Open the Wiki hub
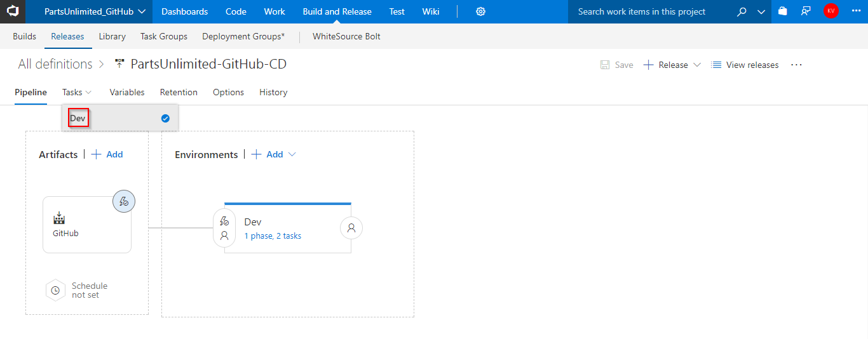868x339 pixels. pyautogui.click(x=431, y=11)
